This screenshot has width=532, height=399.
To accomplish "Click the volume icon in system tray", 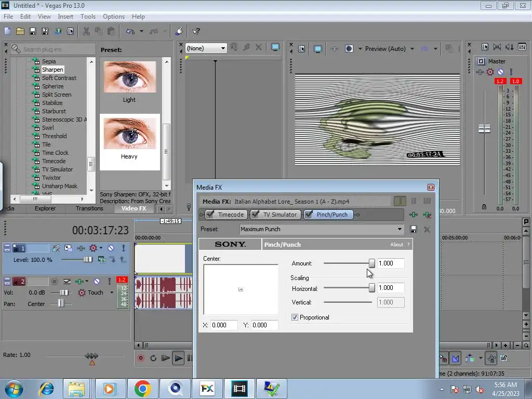I will pyautogui.click(x=480, y=389).
